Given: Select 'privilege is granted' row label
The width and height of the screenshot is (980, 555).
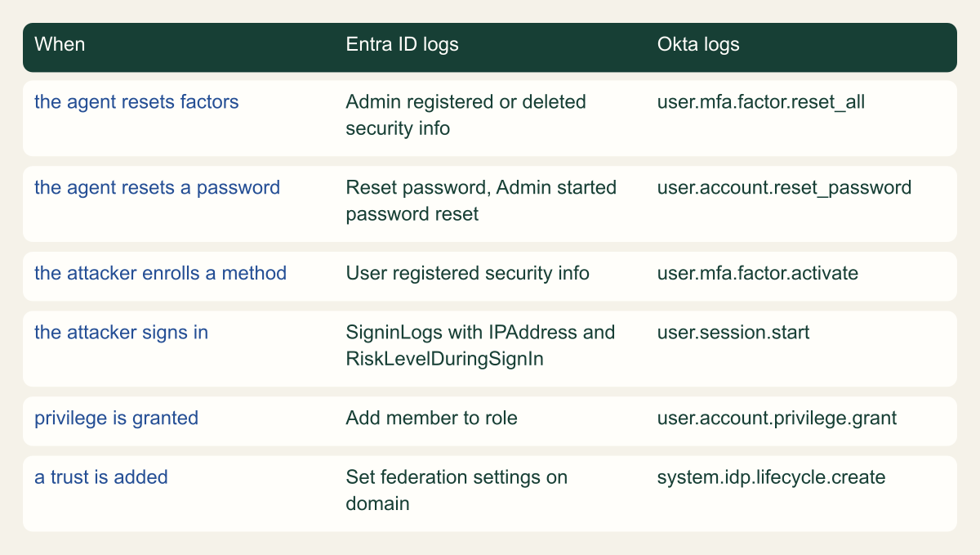Looking at the screenshot, I should (x=116, y=418).
